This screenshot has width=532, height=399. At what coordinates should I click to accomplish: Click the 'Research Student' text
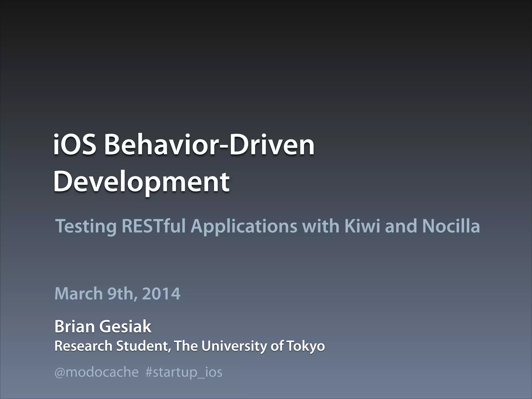click(111, 346)
